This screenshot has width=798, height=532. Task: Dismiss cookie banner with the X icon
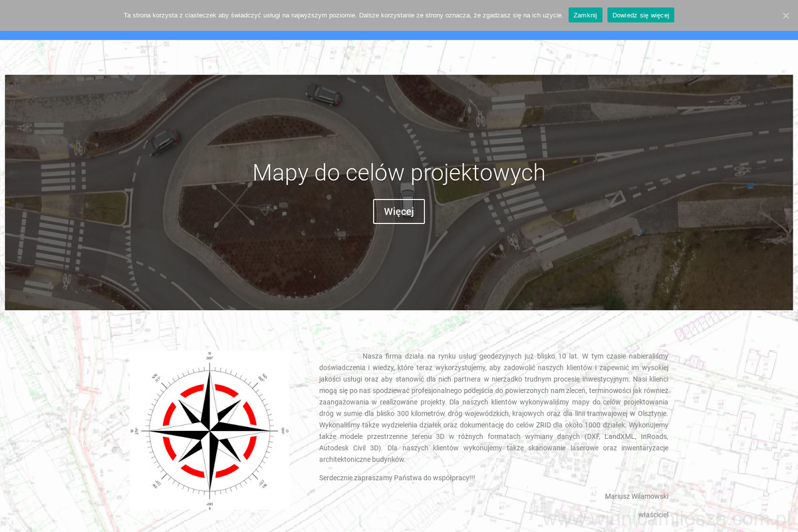pyautogui.click(x=785, y=15)
